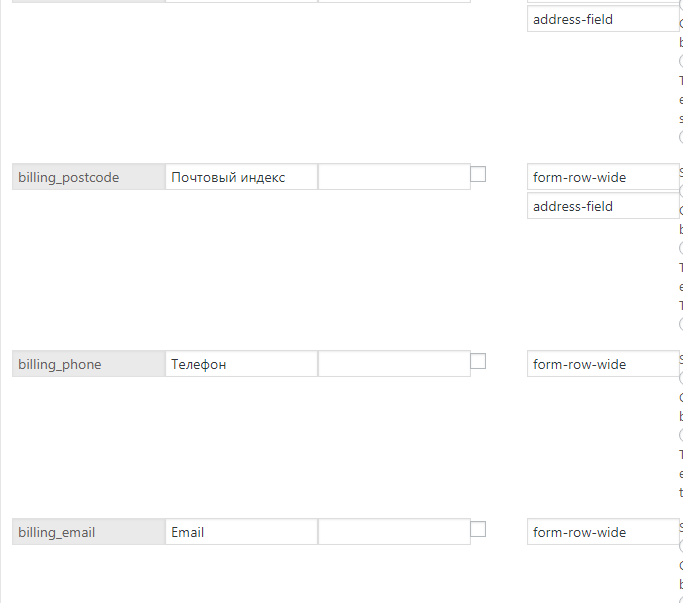Click the topmost address-field class input
The image size is (683, 603).
(x=602, y=19)
